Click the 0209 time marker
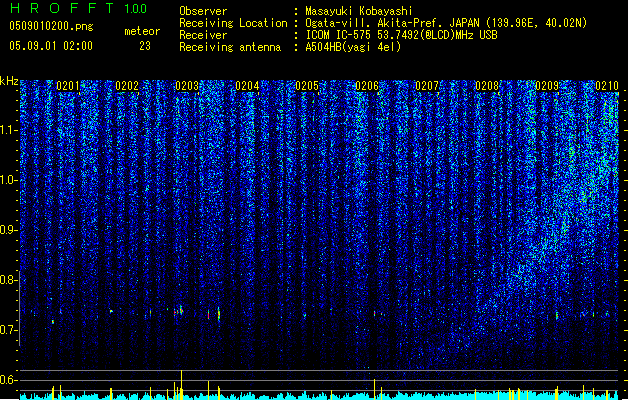Viewport: 629px width, 400px height. 547,86
